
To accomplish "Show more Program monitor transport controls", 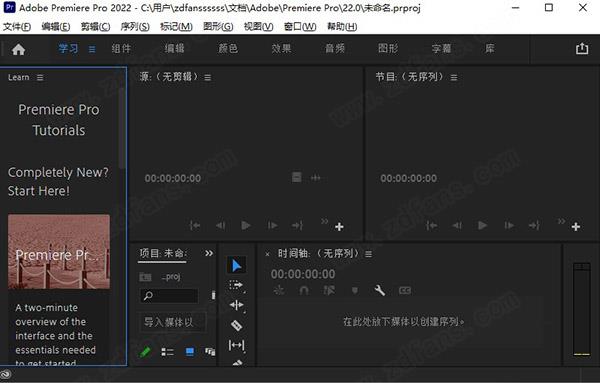I will [x=561, y=221].
